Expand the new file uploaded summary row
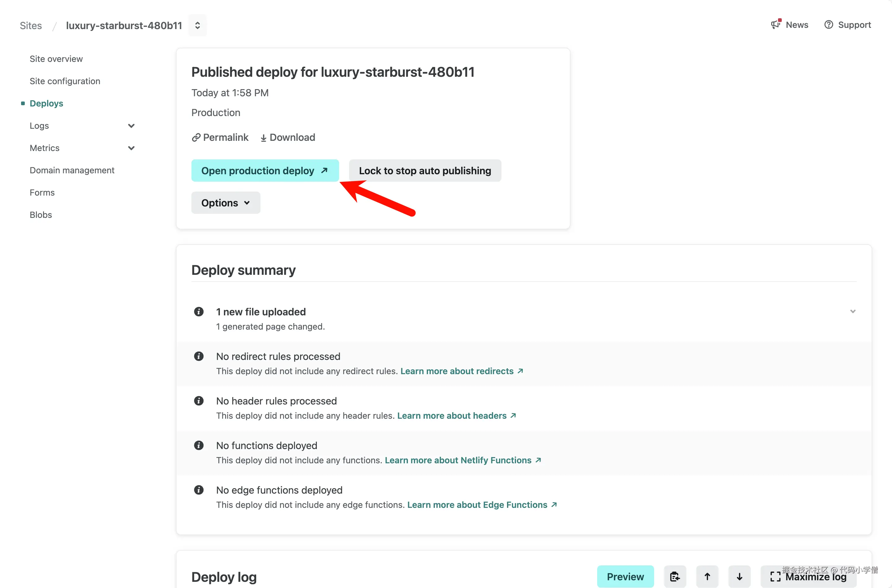This screenshot has width=892, height=588. click(853, 312)
